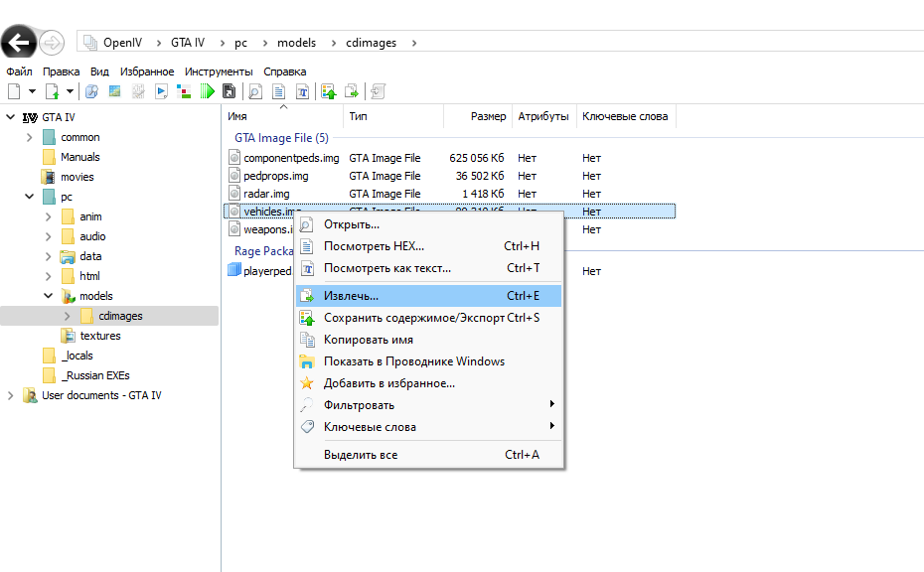Select the movies folder in tree
This screenshot has height=572, width=924.
(77, 177)
